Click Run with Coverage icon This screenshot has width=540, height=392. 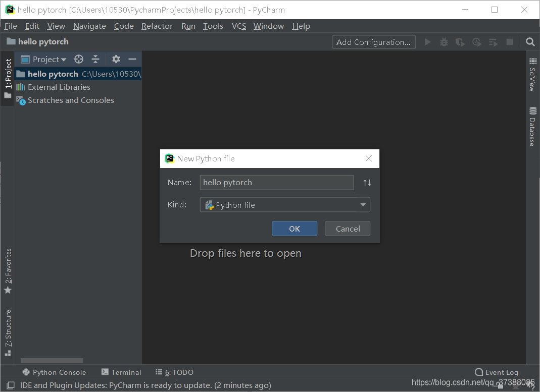(x=460, y=42)
